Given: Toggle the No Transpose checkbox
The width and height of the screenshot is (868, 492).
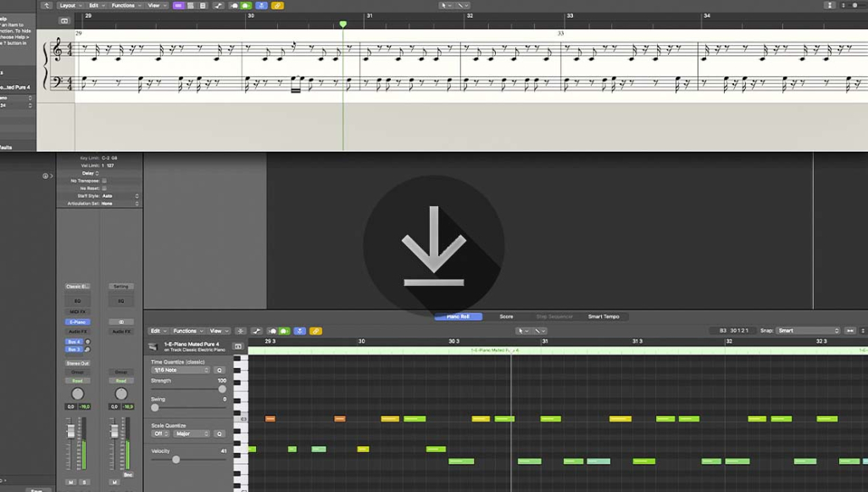Looking at the screenshot, I should pos(104,181).
